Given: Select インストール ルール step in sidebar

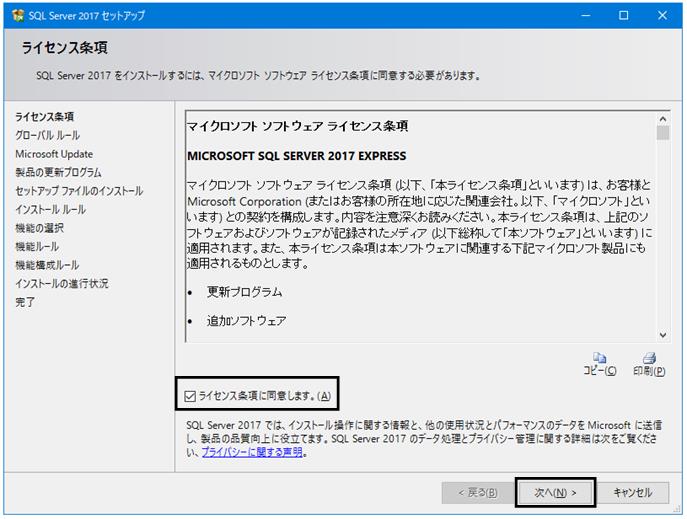Looking at the screenshot, I should click(x=51, y=209).
